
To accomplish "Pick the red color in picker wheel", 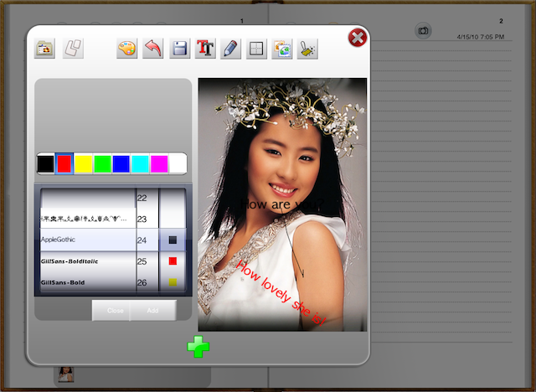I will [x=173, y=261].
